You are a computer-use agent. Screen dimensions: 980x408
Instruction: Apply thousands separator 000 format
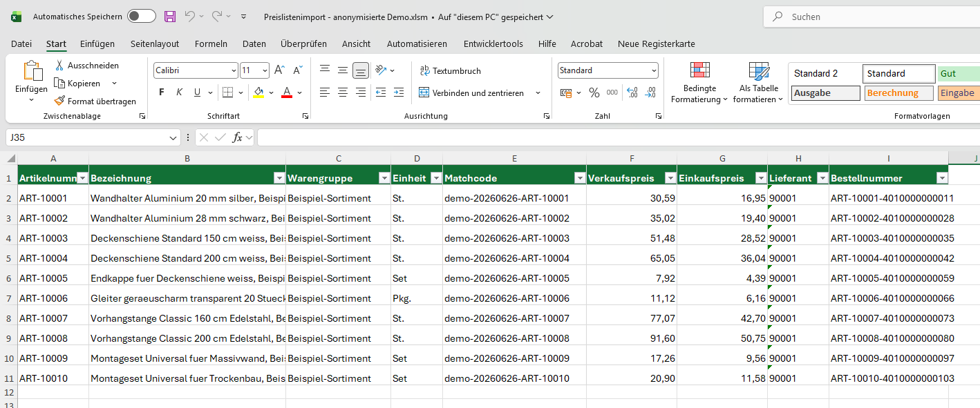point(612,93)
